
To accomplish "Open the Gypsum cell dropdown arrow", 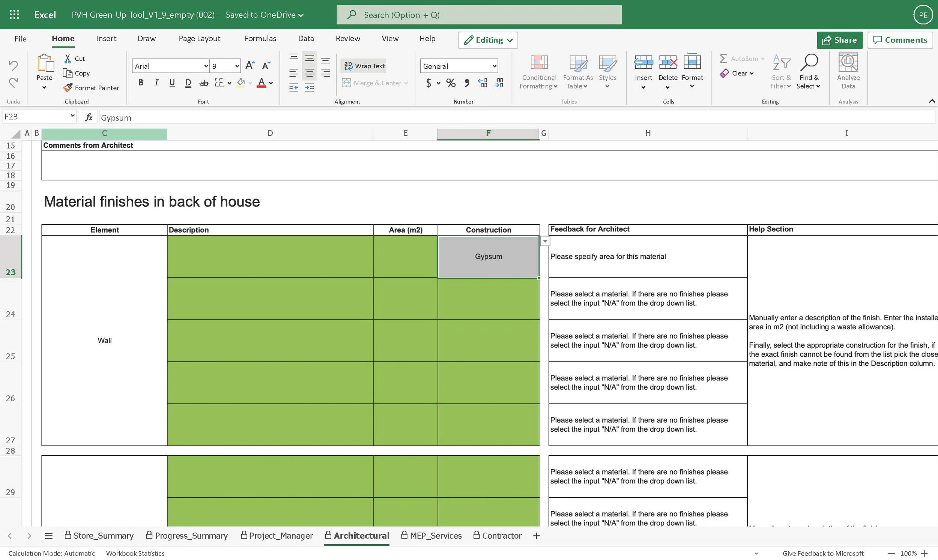I will 545,241.
